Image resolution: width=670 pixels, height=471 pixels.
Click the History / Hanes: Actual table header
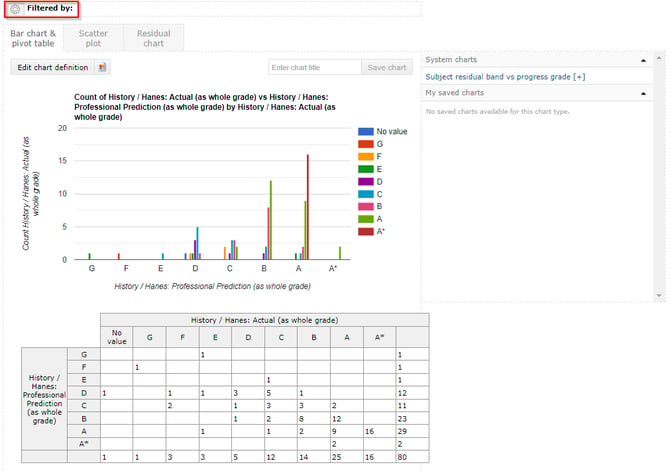(x=264, y=320)
